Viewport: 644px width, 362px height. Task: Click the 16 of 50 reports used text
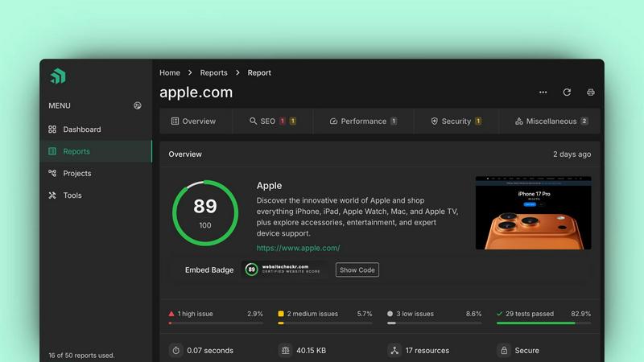coord(81,356)
